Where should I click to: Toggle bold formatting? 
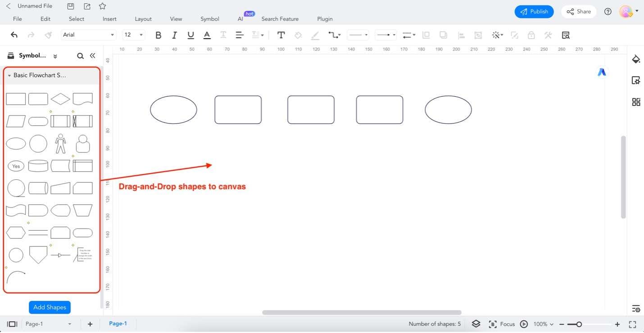coord(158,35)
